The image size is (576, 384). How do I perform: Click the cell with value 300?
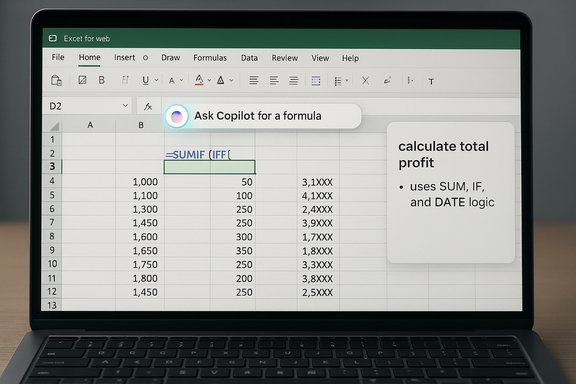tap(233, 237)
